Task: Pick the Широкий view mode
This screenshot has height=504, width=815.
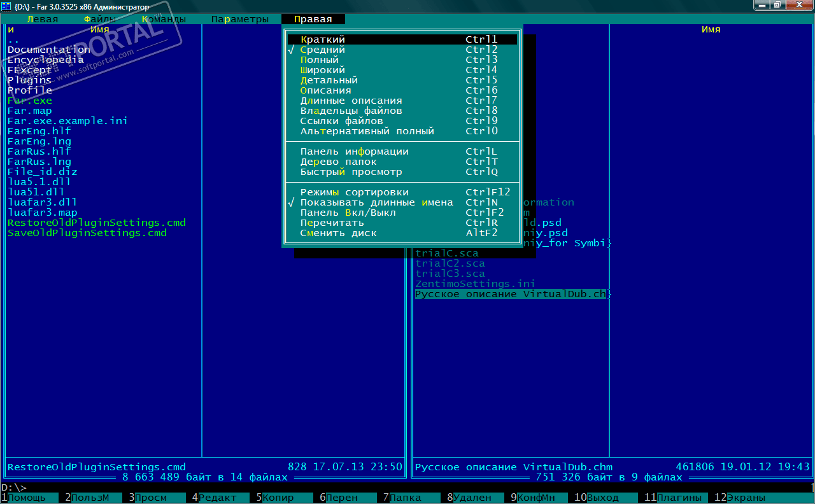Action: click(402, 70)
